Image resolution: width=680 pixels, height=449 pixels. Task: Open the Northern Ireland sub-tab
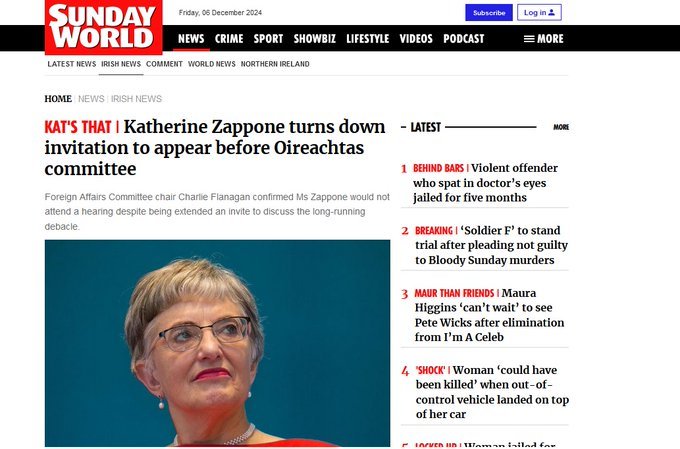point(275,64)
